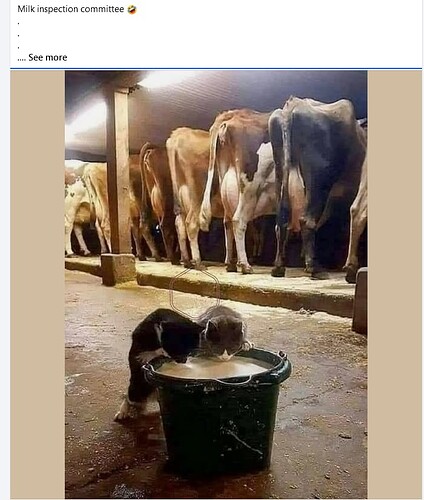Image resolution: width=424 pixels, height=500 pixels.
Task: Click the brown and white cow's udder
Action: pos(231,189)
